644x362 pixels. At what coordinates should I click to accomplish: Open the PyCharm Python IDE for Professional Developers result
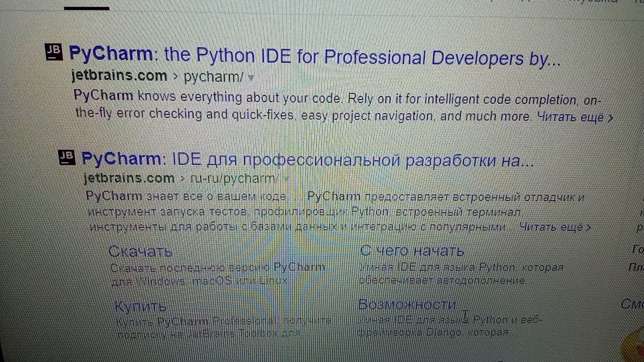315,57
